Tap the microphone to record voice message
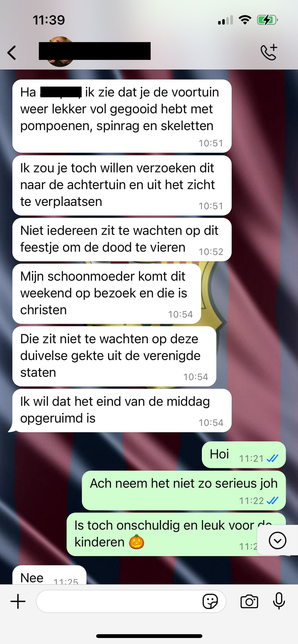 click(x=279, y=601)
